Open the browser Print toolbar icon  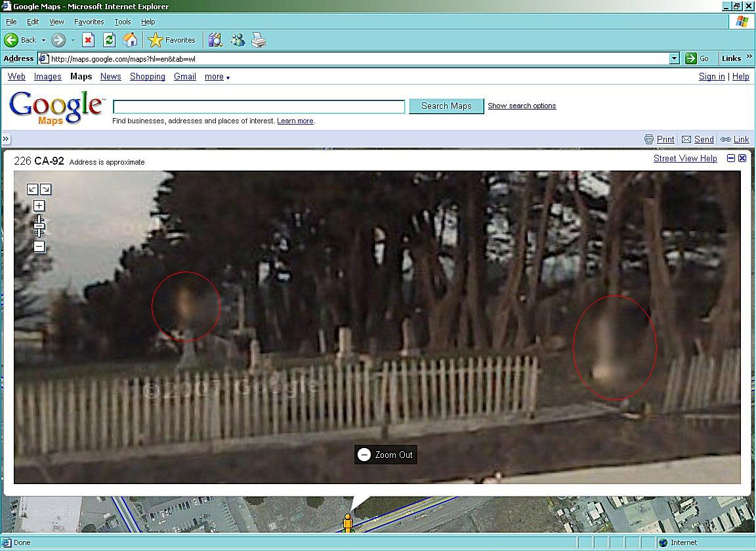pos(259,40)
